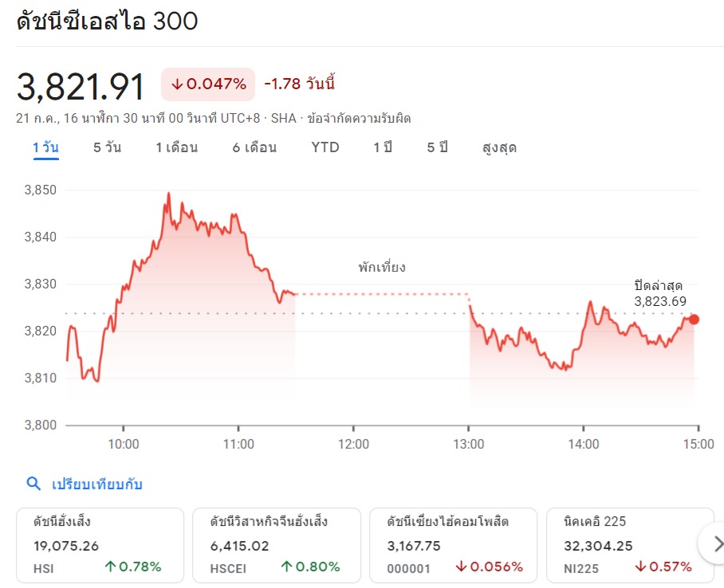Image resolution: width=724 pixels, height=588 pixels.
Task: Click the red endpoint dot on the chart
Action: tap(694, 319)
